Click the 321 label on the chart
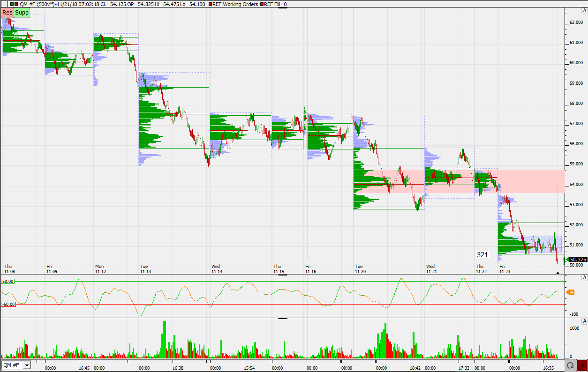 point(482,255)
